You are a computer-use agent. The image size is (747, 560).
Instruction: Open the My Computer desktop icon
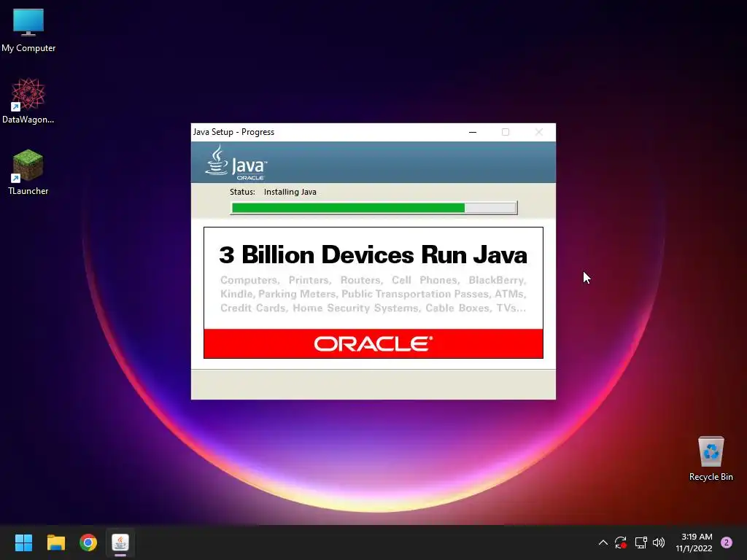click(x=28, y=31)
